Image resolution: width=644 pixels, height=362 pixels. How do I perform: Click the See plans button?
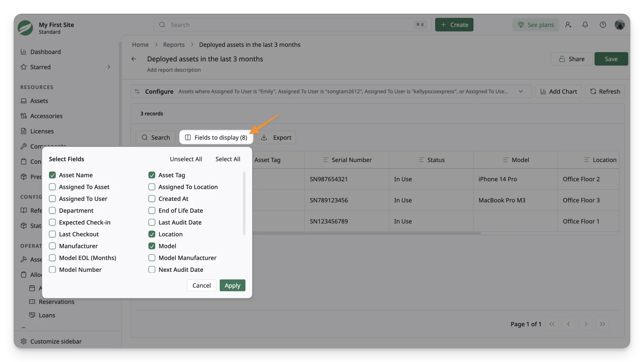pos(536,25)
